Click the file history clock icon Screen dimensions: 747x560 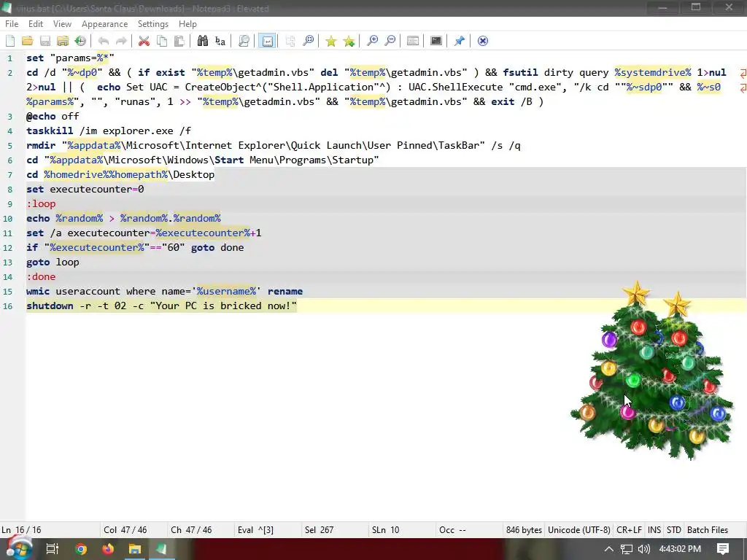pos(80,41)
